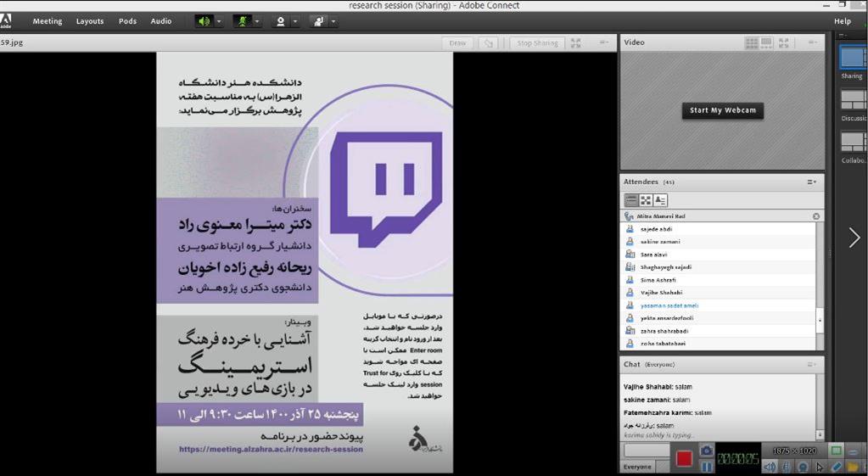
Task: Select attendee sajede abdi
Action: point(719,229)
